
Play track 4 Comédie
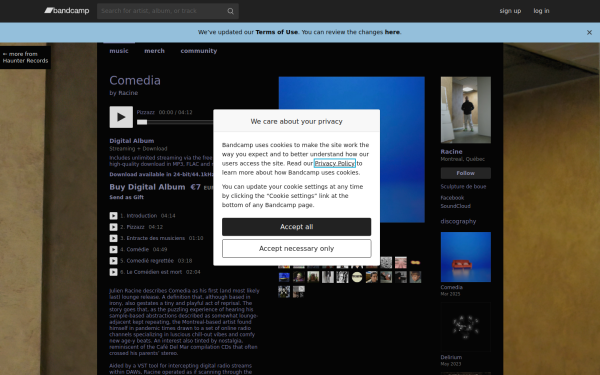[x=114, y=249]
